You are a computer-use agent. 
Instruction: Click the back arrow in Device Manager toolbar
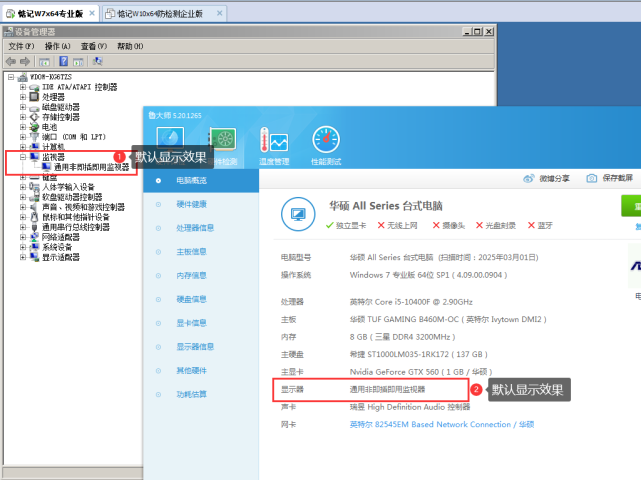pos(11,60)
